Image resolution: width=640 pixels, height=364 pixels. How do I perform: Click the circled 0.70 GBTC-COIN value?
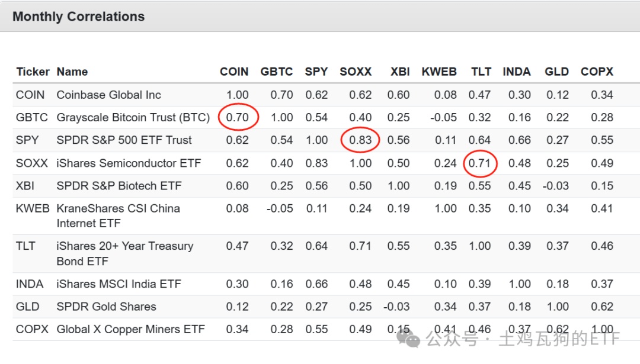click(238, 117)
